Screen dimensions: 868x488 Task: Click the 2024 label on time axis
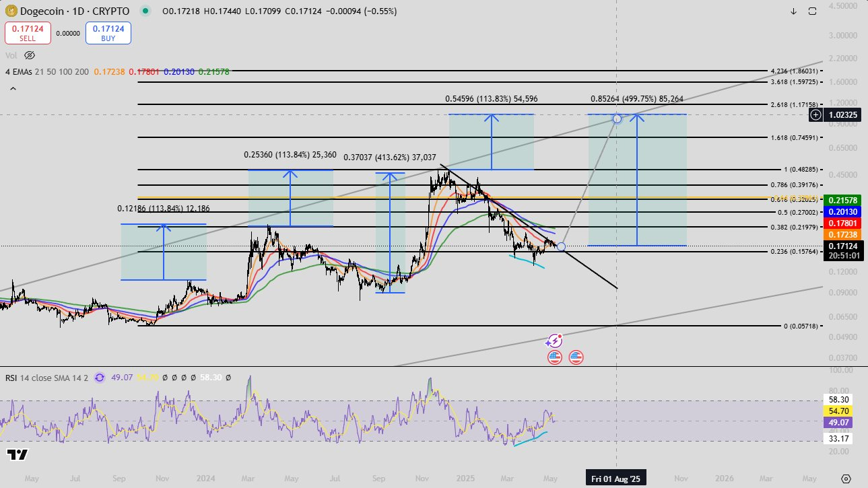pos(206,479)
